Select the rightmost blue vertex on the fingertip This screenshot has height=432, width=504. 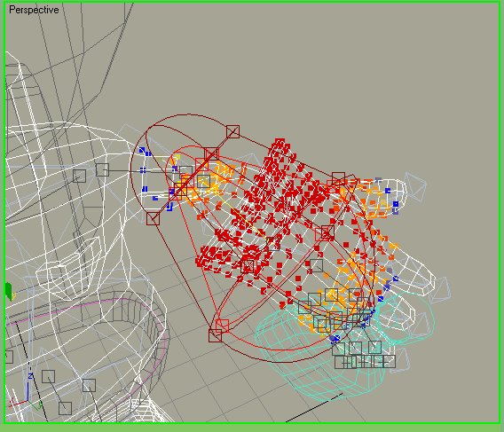[x=396, y=204]
